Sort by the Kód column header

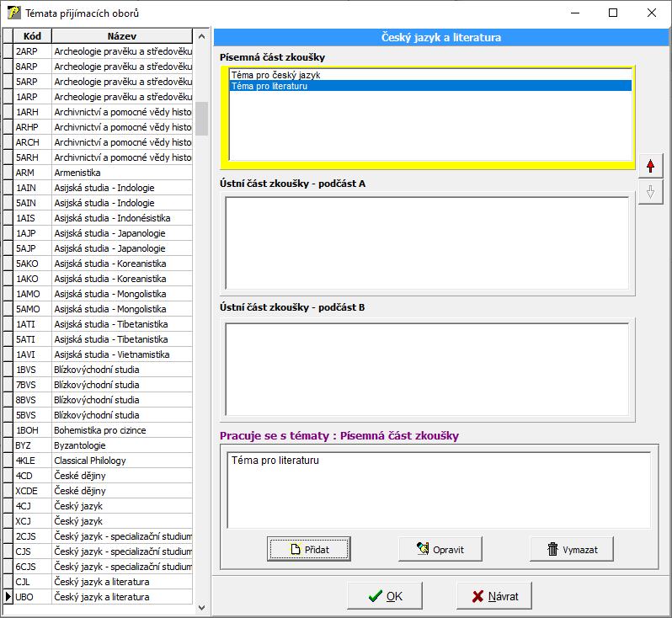tap(33, 36)
